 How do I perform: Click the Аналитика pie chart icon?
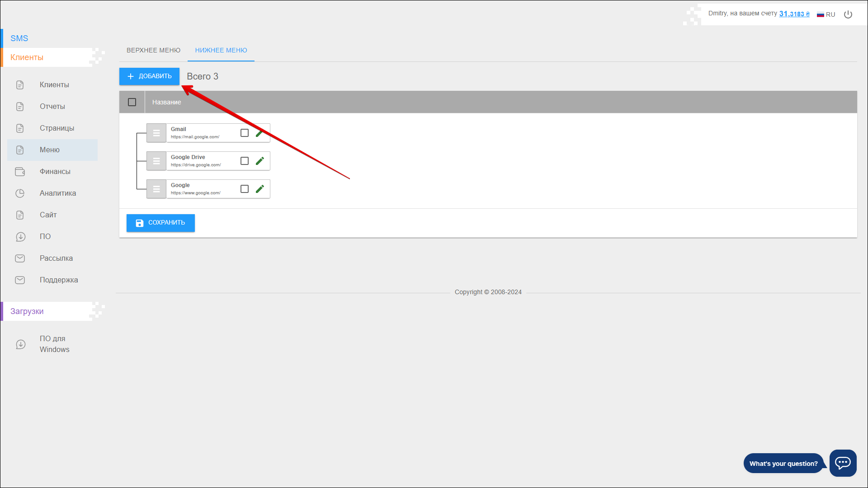point(20,193)
